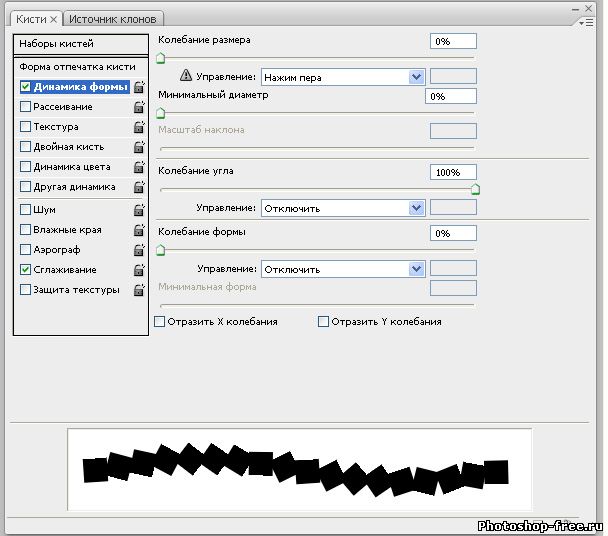Uncheck the Сглаживание checkbox
The image size is (608, 536).
[x=25, y=270]
